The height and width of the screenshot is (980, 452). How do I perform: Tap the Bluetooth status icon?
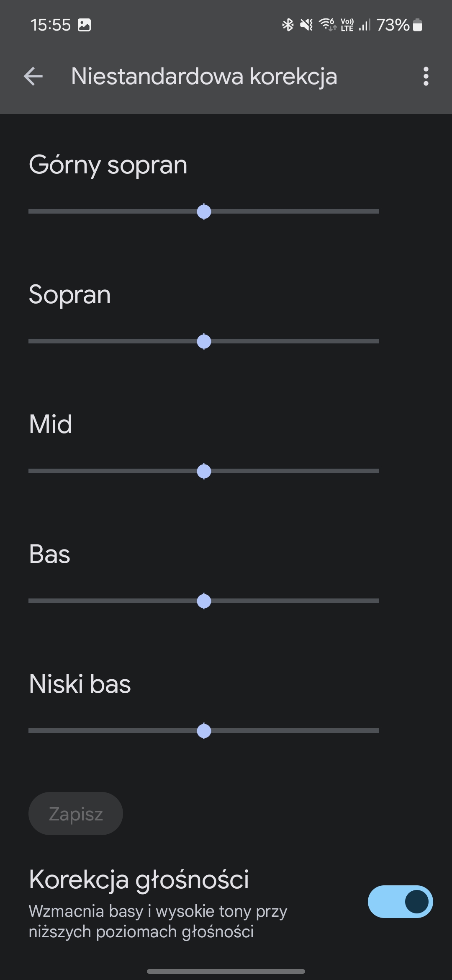(x=288, y=25)
